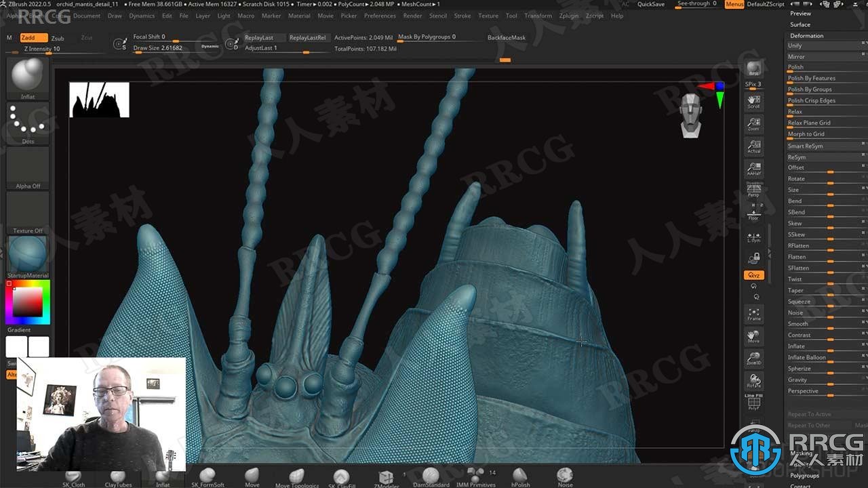Select the Inflat brush in bottom shelf
868x488 pixels.
[163, 479]
